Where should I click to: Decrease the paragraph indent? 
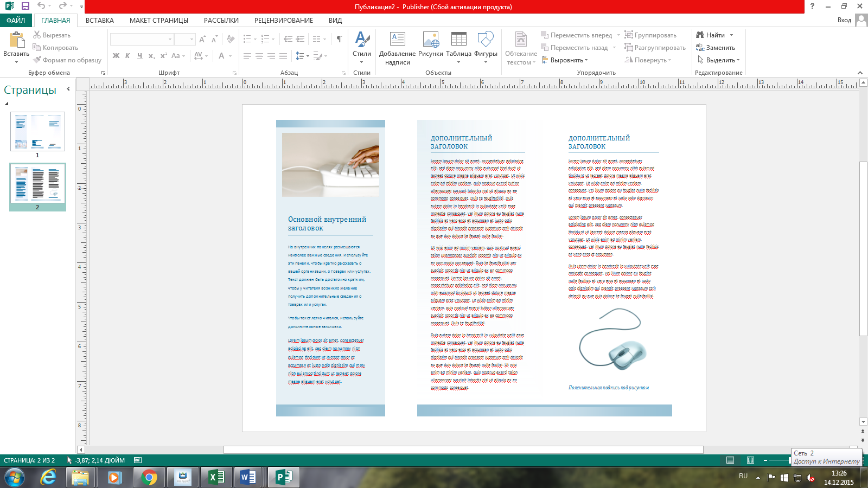point(288,39)
